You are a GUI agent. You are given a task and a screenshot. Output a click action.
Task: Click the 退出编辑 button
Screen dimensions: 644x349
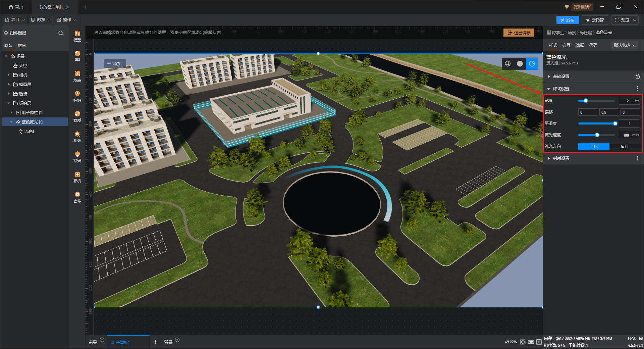pos(519,33)
